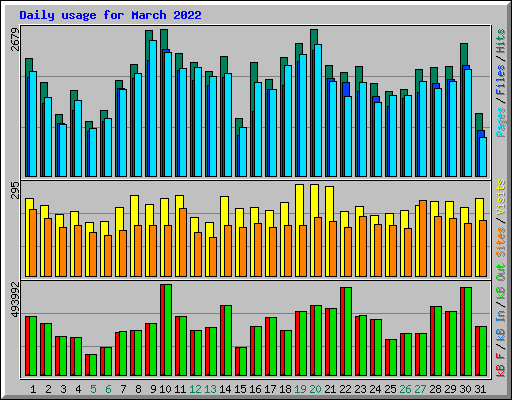512x400 pixels.
Task: Click day 24 on the x-axis
Action: tap(375, 389)
